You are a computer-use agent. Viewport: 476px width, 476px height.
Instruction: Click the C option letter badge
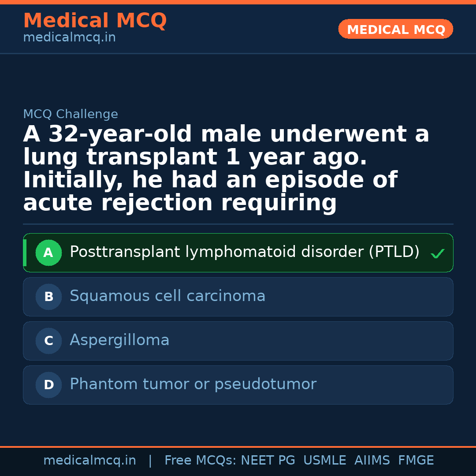pyautogui.click(x=48, y=341)
